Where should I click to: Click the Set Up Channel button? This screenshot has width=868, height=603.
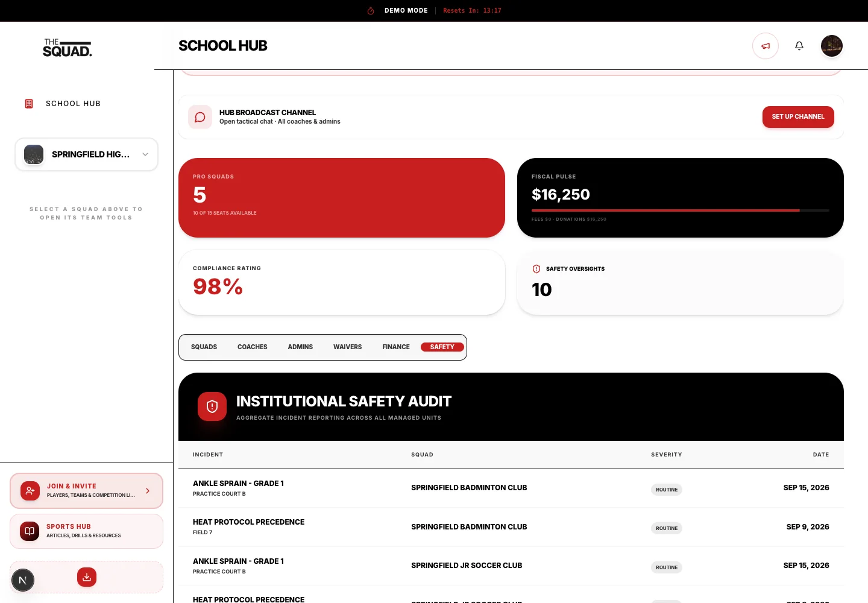(798, 117)
